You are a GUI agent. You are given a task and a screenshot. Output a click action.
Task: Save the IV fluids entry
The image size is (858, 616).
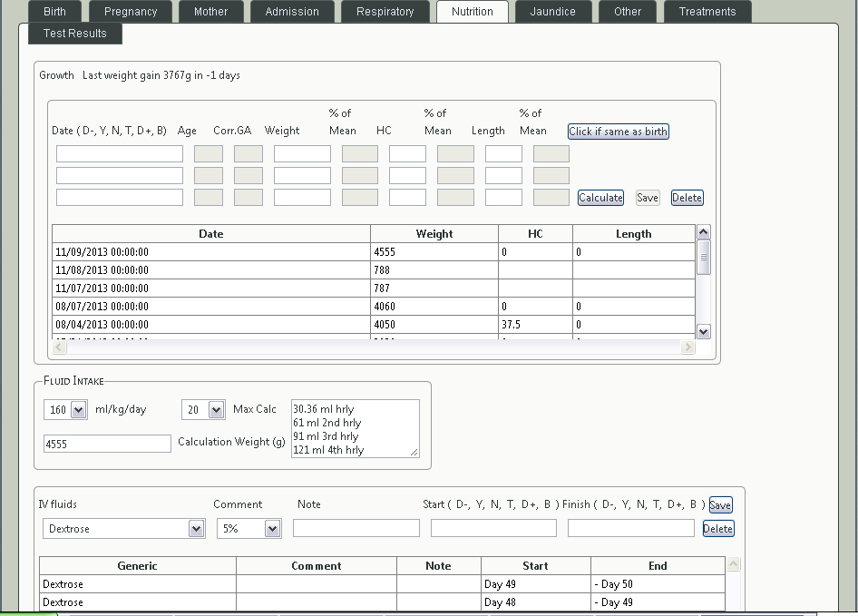click(x=720, y=505)
